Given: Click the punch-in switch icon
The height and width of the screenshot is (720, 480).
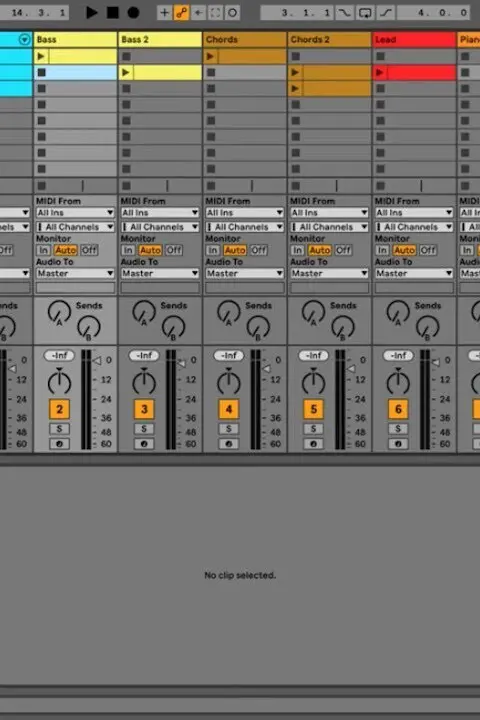Looking at the screenshot, I should click(344, 12).
